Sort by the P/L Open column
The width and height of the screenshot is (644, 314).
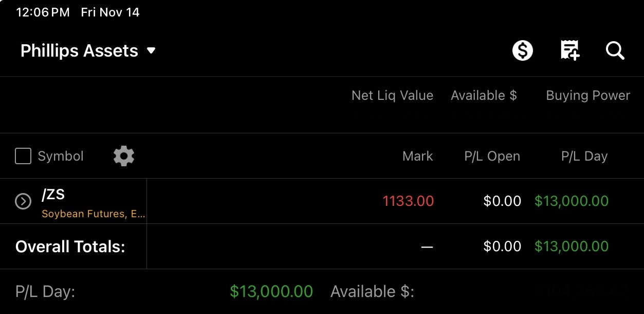click(492, 156)
